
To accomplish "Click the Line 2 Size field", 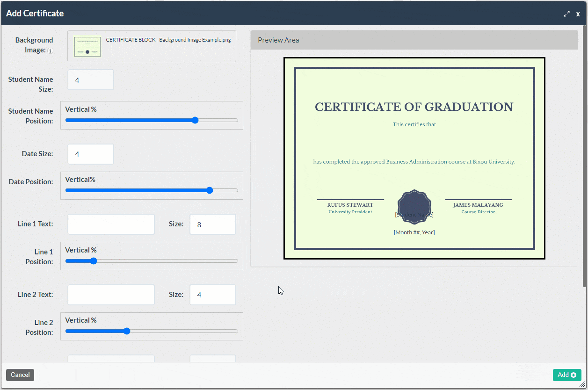I will 213,295.
